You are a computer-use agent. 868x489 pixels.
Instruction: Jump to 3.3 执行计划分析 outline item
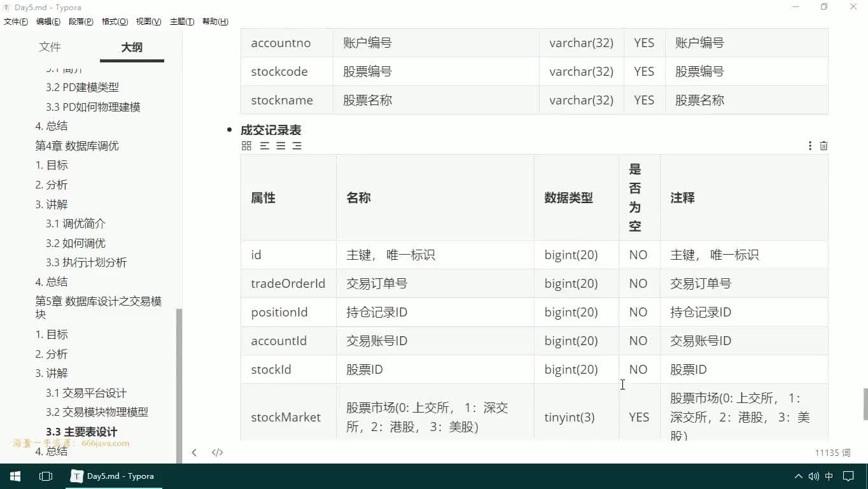coord(86,262)
